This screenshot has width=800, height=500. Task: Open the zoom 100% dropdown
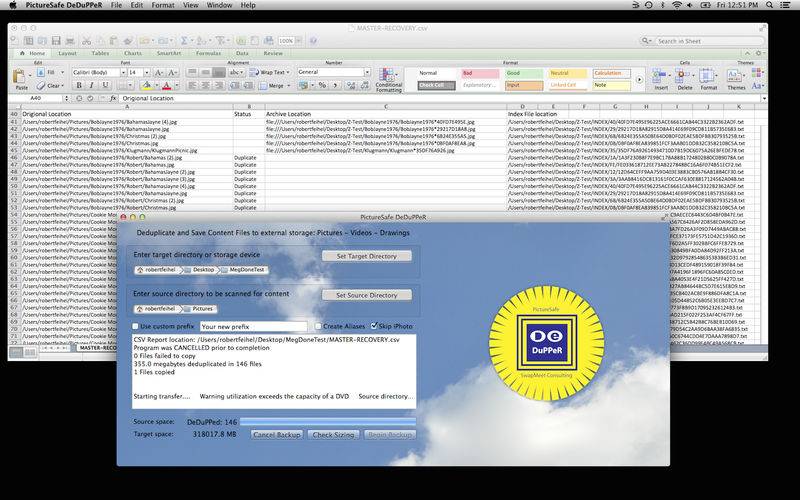(299, 41)
